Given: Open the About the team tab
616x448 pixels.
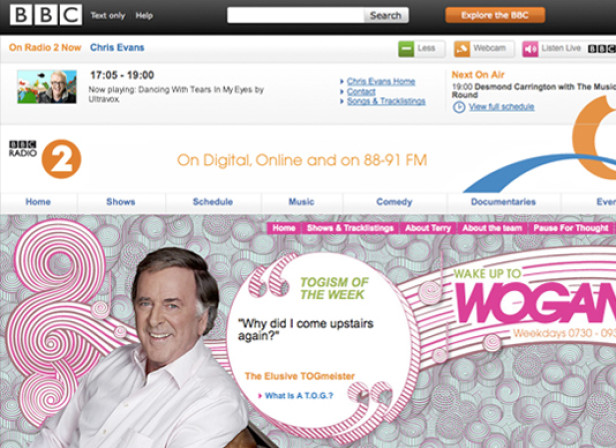Looking at the screenshot, I should pos(492,228).
